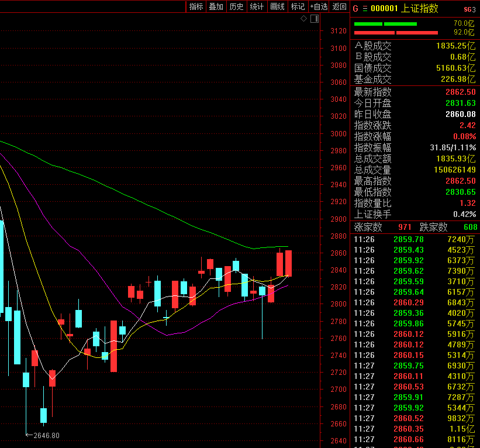Click the green 70.0亿 volume bar
The image size is (480, 448).
coord(385,24)
